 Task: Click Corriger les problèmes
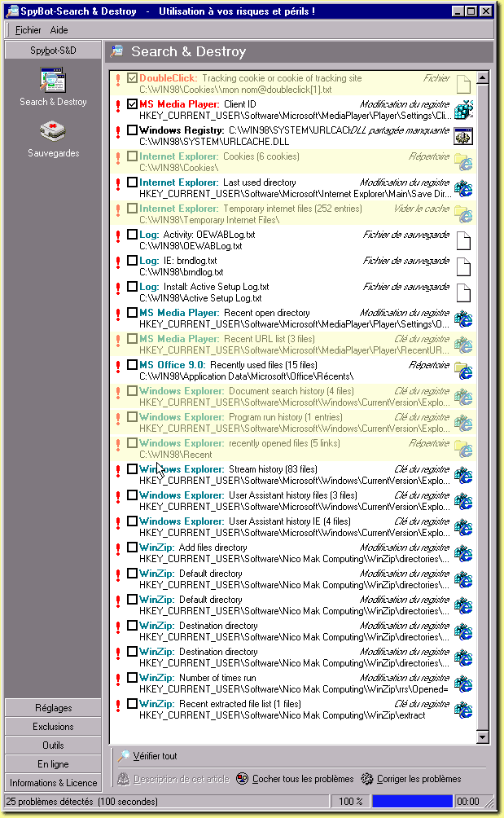click(x=412, y=779)
